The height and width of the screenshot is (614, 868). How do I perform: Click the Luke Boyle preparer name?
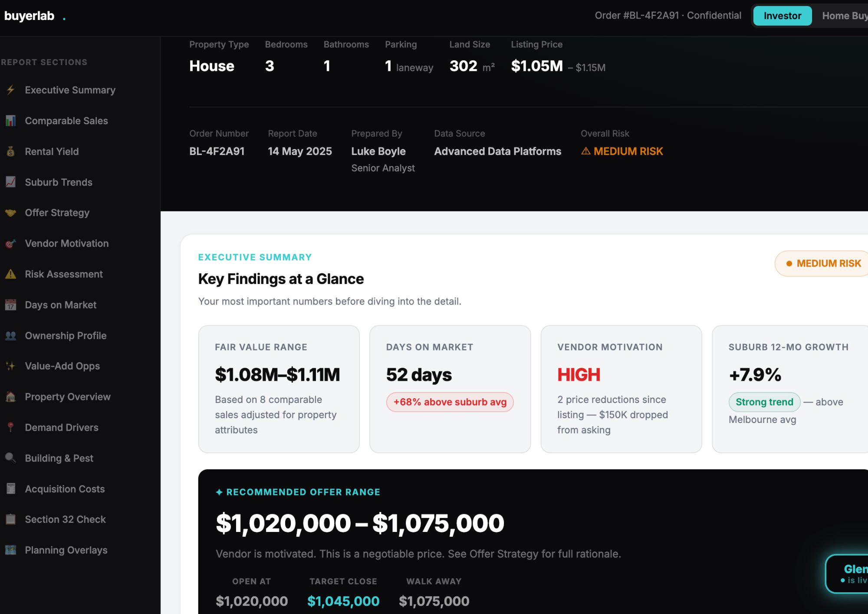378,151
